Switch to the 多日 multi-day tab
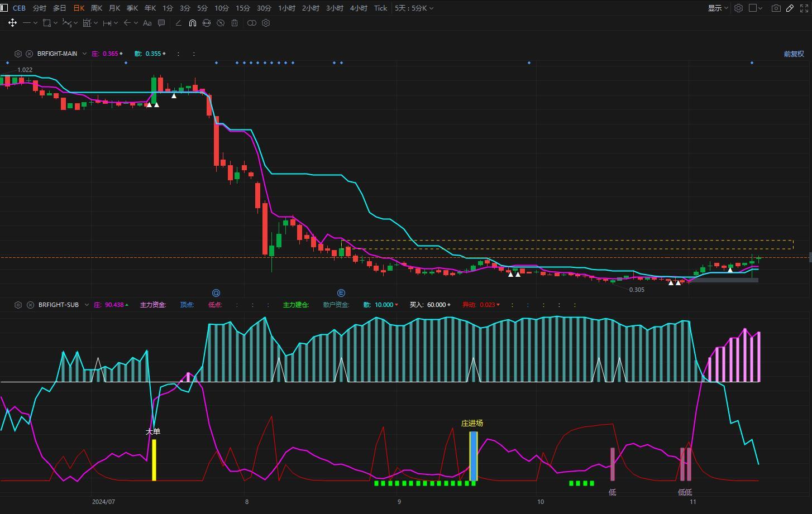This screenshot has width=812, height=514. [x=59, y=8]
